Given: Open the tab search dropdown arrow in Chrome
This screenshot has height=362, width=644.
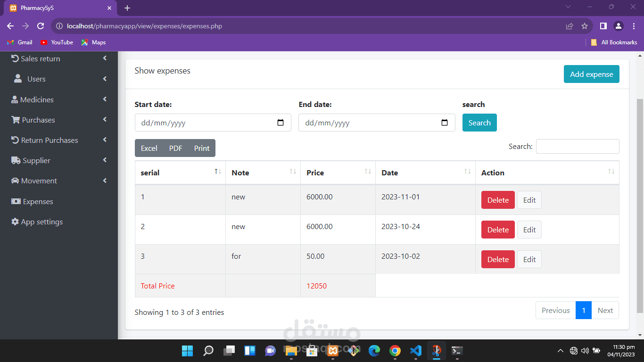Looking at the screenshot, I should pos(568,7).
